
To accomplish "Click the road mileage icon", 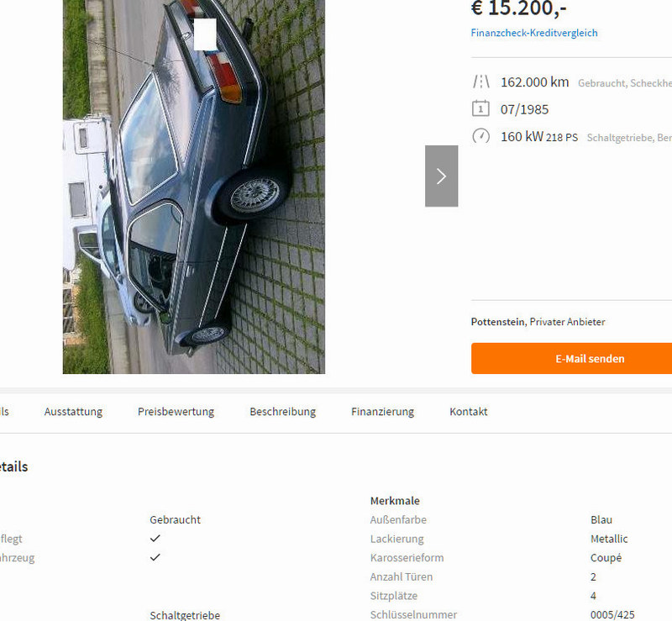I will pyautogui.click(x=480, y=82).
